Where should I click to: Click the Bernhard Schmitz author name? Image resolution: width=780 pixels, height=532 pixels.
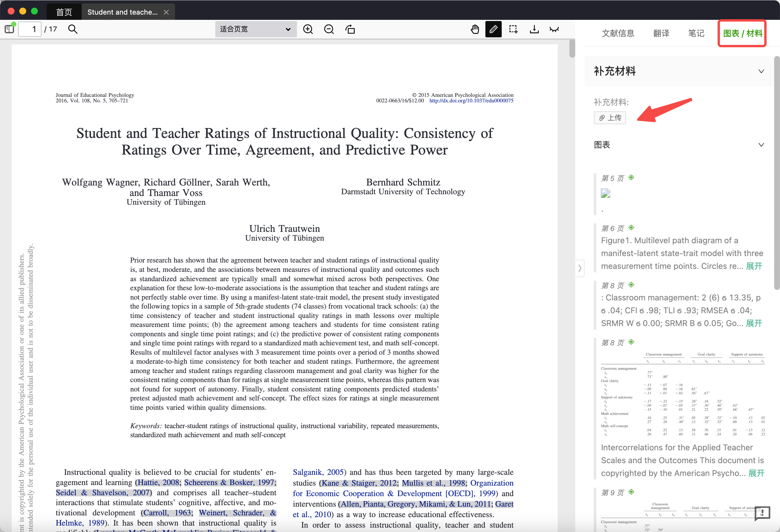pyautogui.click(x=403, y=182)
